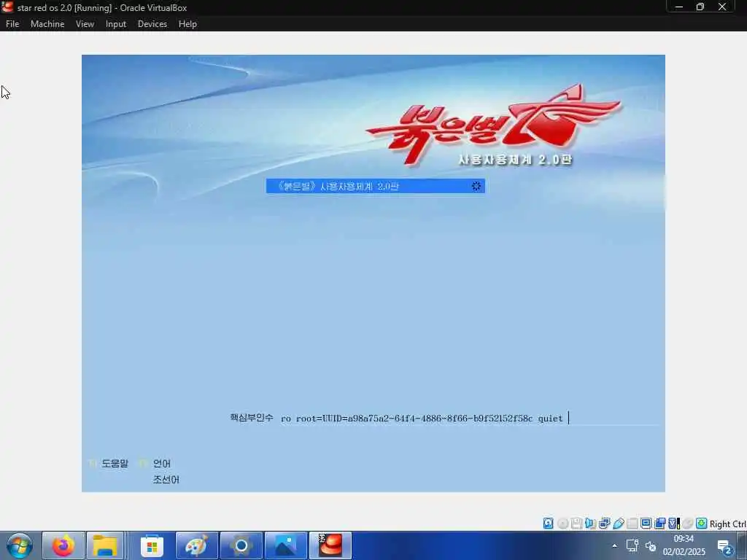Restore down the VirtualBox window
This screenshot has height=560, width=747.
pyautogui.click(x=700, y=7)
